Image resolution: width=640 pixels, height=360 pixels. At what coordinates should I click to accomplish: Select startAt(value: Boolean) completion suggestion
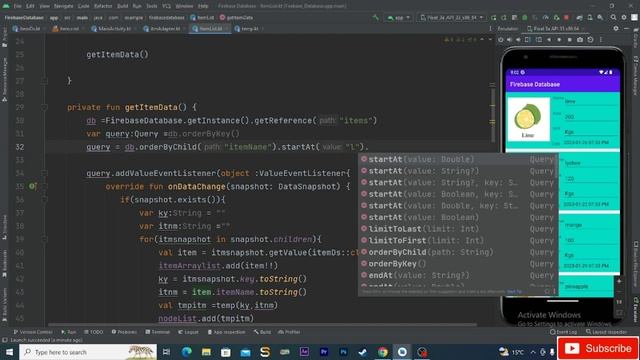pos(458,218)
